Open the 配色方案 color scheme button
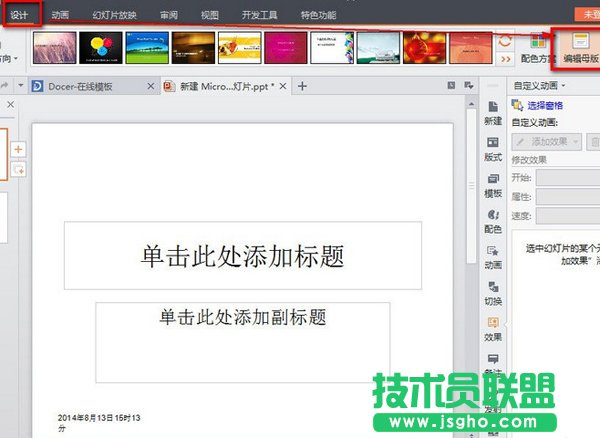600x438 pixels. point(538,48)
